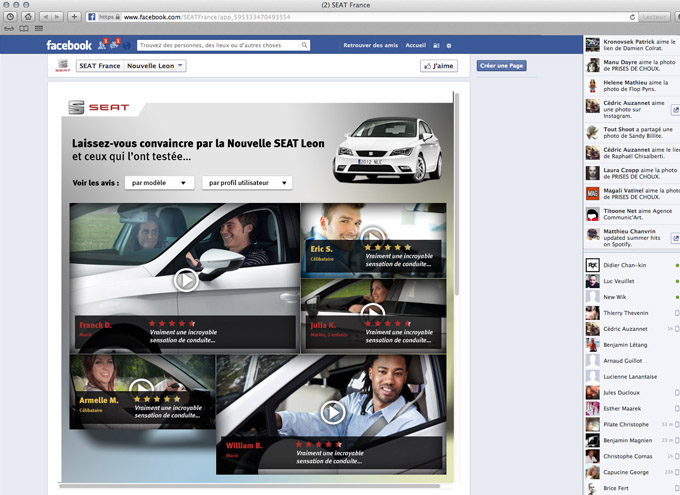Click SEAT France page tab

click(100, 66)
